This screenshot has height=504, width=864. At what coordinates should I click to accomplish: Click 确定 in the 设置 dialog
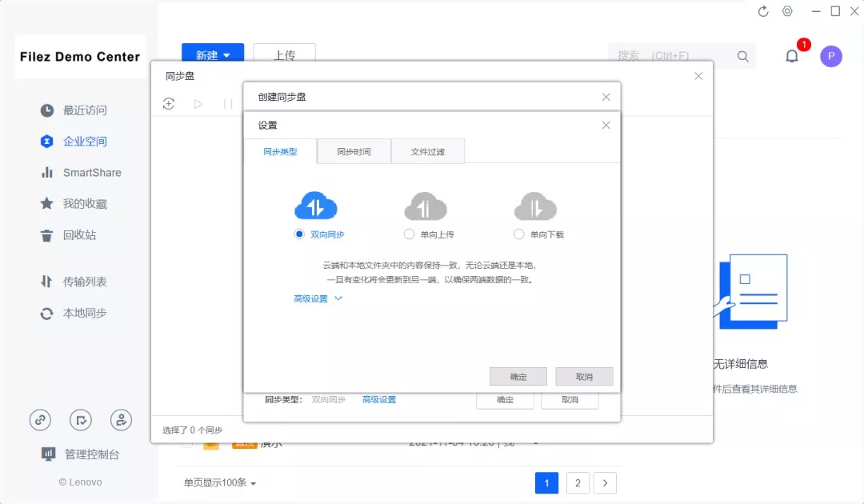click(x=518, y=377)
